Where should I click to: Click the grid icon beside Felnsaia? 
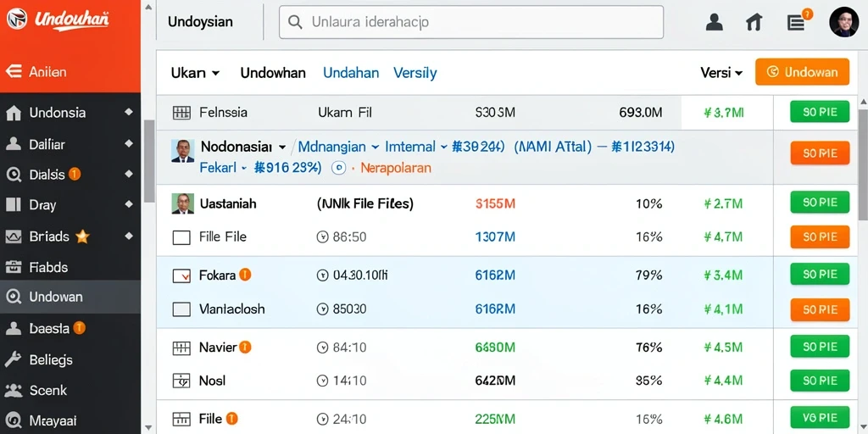pos(181,113)
